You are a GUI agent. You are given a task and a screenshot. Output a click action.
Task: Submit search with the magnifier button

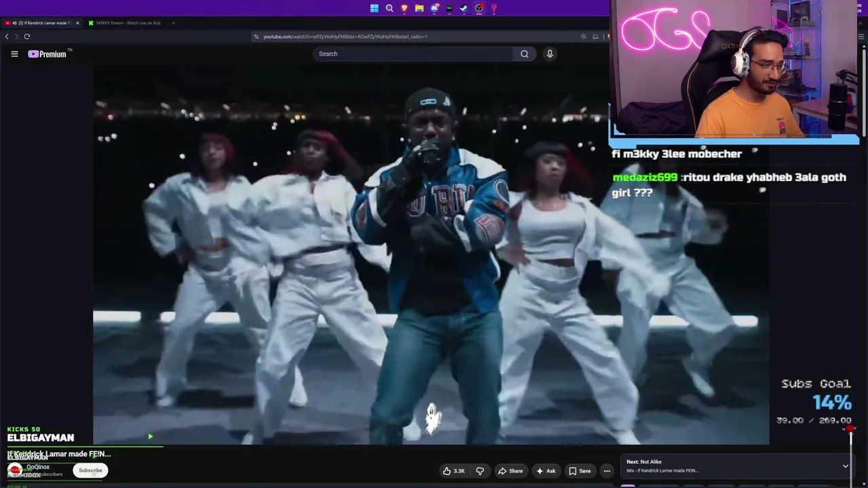(524, 54)
